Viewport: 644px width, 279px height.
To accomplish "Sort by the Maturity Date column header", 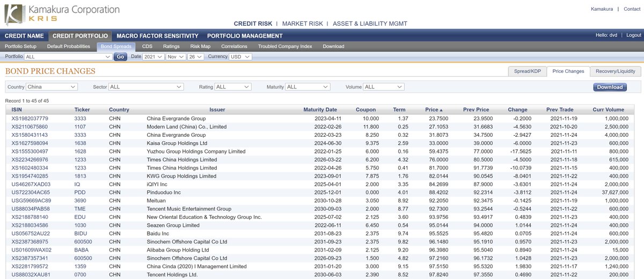I will pyautogui.click(x=320, y=109).
